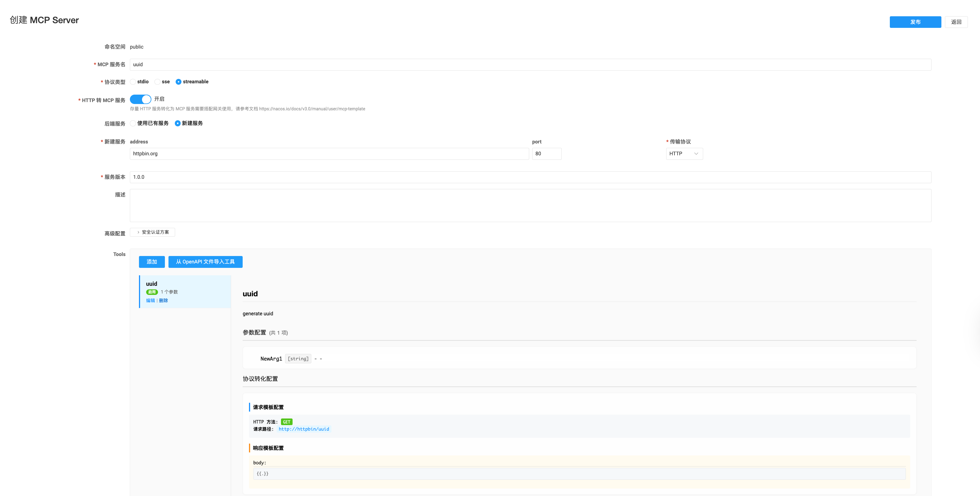Screen dimensions: 980x496
Task: Click the address input with httpbin.org
Action: 329,154
